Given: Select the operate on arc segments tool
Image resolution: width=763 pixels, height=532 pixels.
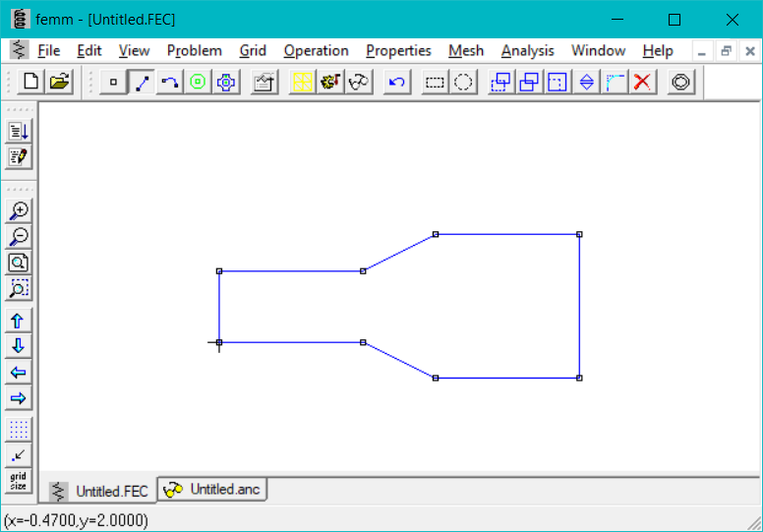Looking at the screenshot, I should tap(170, 82).
